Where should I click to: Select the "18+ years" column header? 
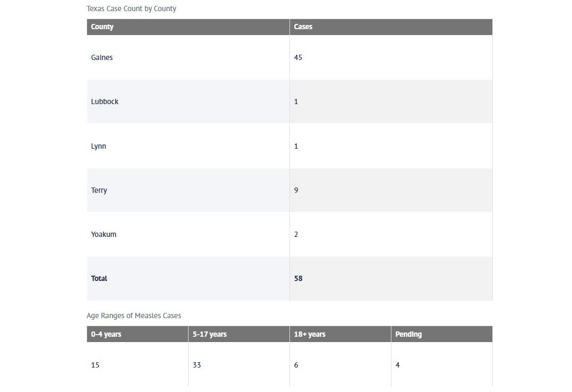(310, 334)
